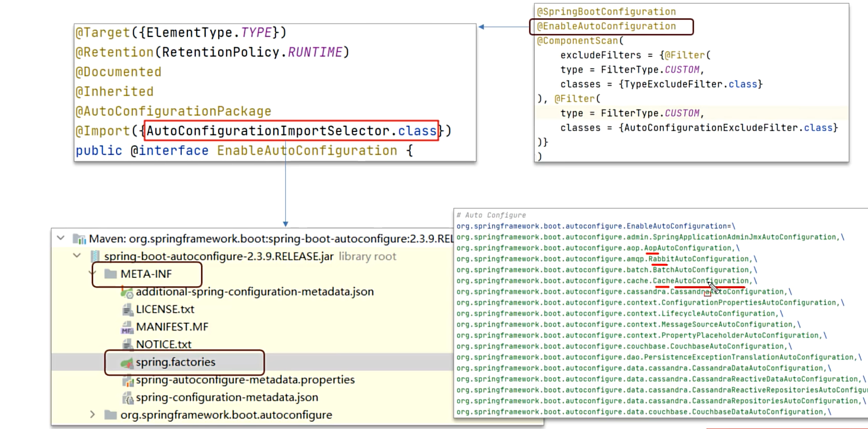Collapse the spring-boot-autoconfigure-2.3.9.RELEASE.jar node
Image resolution: width=868 pixels, height=429 pixels.
tap(77, 256)
